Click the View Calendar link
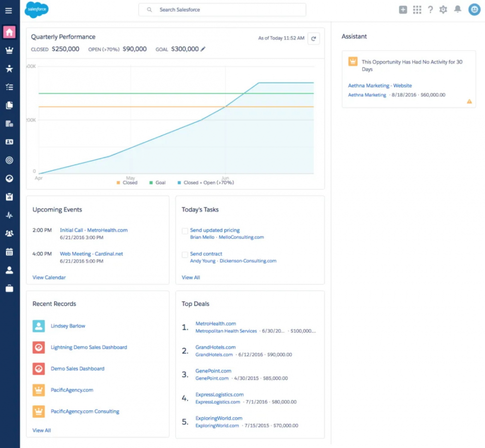Screen dimensions: 485x448 point(49,278)
